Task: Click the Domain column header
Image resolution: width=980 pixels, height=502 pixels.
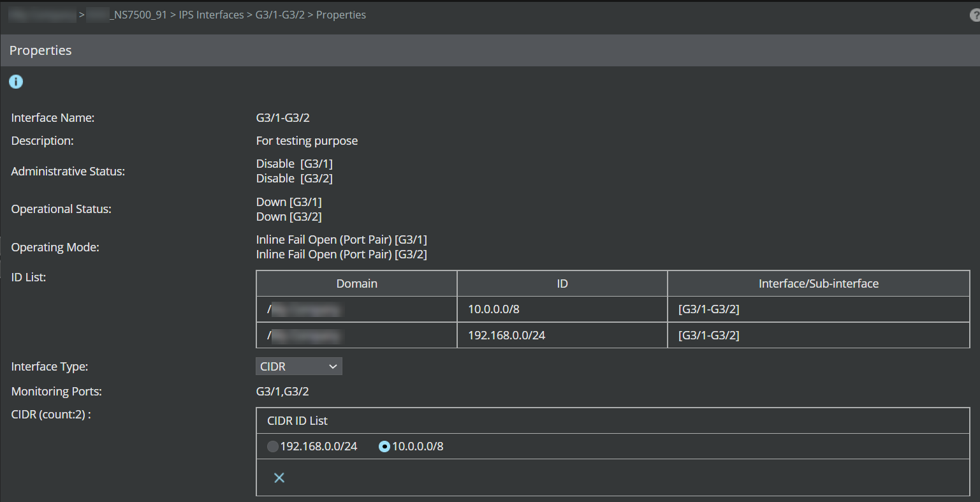Action: click(x=357, y=284)
